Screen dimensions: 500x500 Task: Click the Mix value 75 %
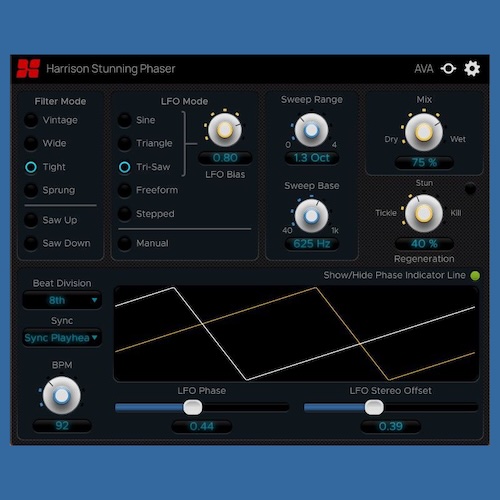point(424,163)
